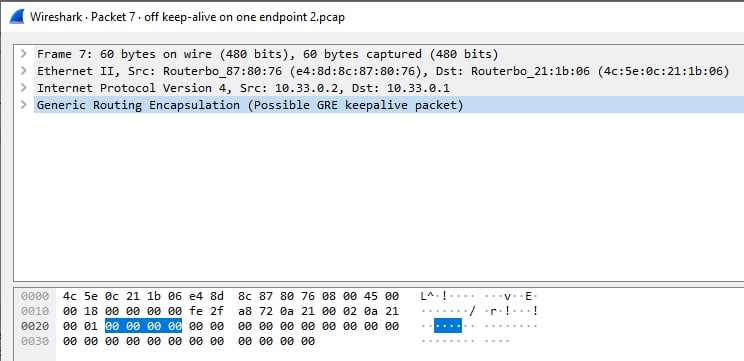Click hex offset 0010 label

pos(35,311)
